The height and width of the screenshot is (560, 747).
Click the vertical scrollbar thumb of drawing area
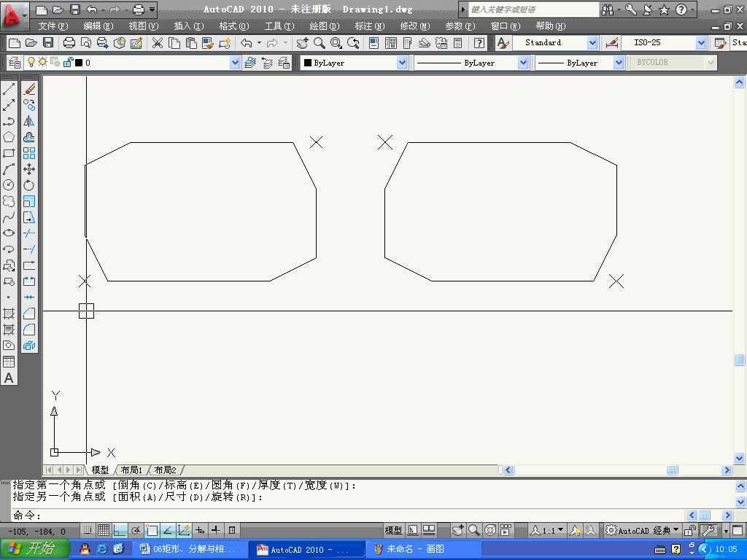tap(739, 360)
